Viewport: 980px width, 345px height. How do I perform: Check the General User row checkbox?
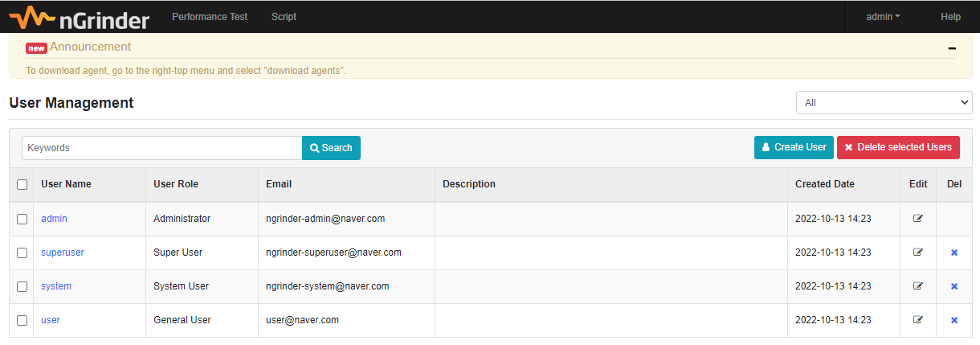(22, 320)
